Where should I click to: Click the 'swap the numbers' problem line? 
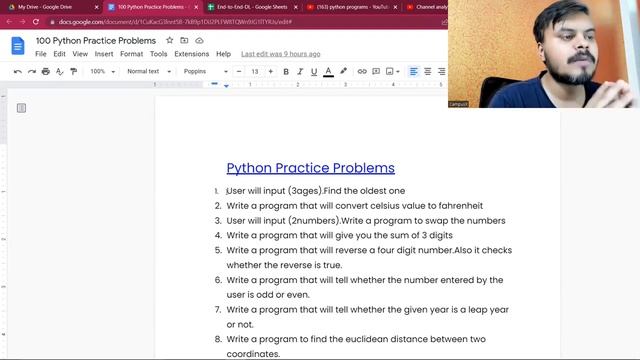[366, 220]
